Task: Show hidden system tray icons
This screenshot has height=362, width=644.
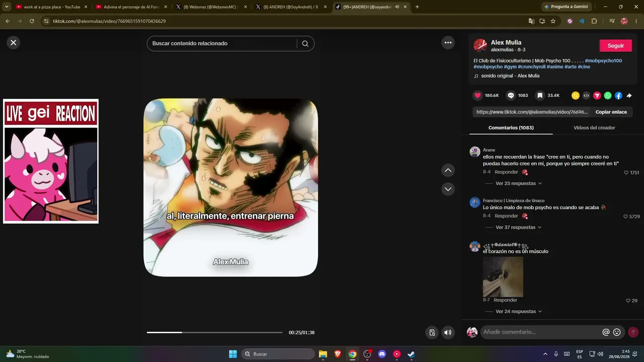Action: (x=545, y=354)
